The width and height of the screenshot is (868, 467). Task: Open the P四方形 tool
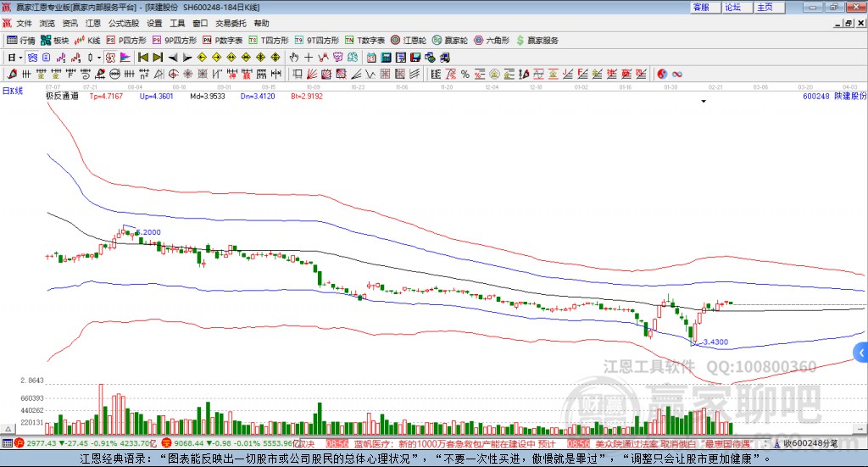tap(126, 41)
